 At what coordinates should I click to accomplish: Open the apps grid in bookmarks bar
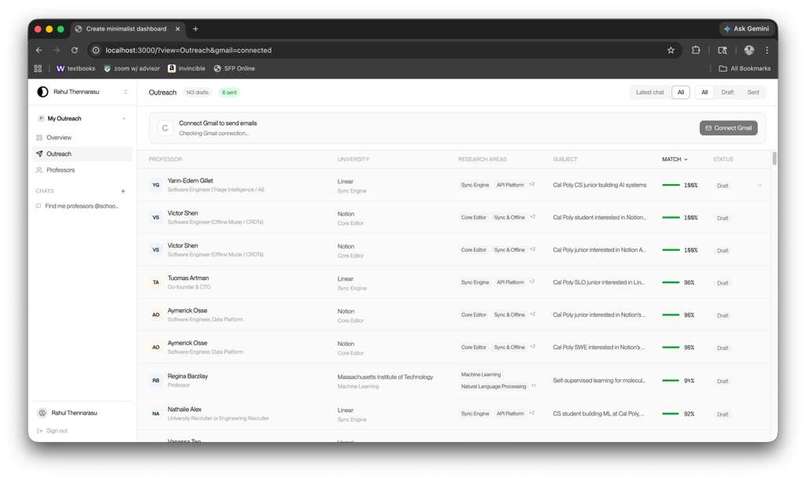coord(38,68)
